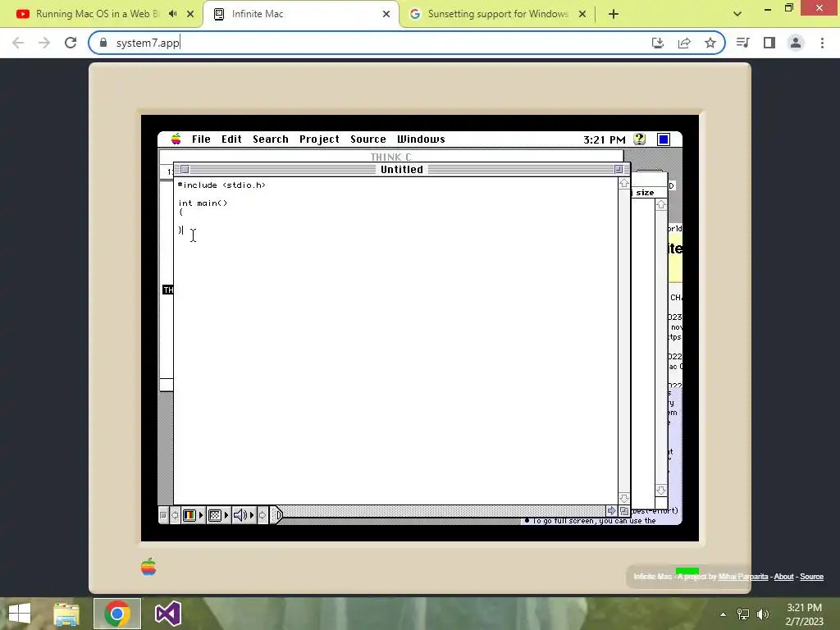The image size is (840, 630).
Task: Open the media controls icon in Chrome
Action: click(742, 43)
